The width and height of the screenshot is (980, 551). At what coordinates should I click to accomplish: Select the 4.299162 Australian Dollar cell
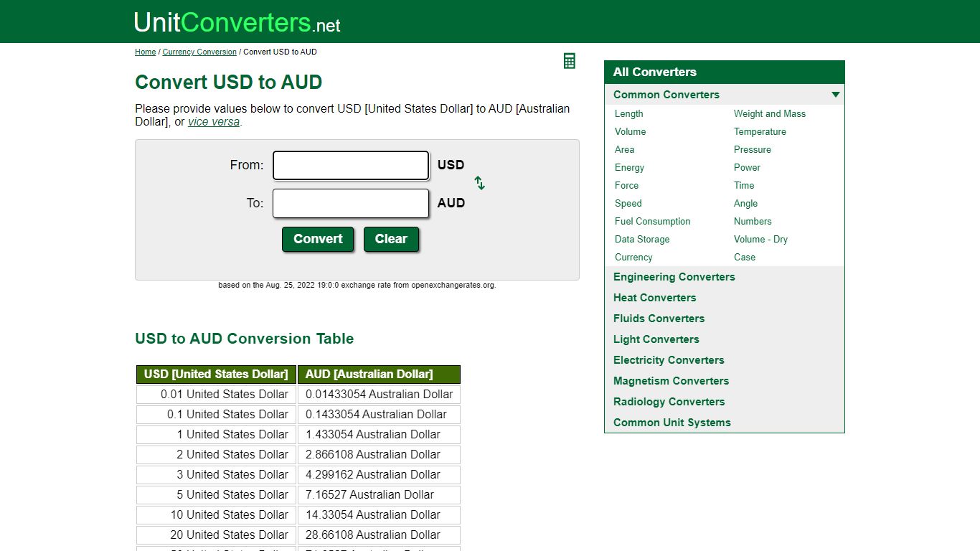379,475
